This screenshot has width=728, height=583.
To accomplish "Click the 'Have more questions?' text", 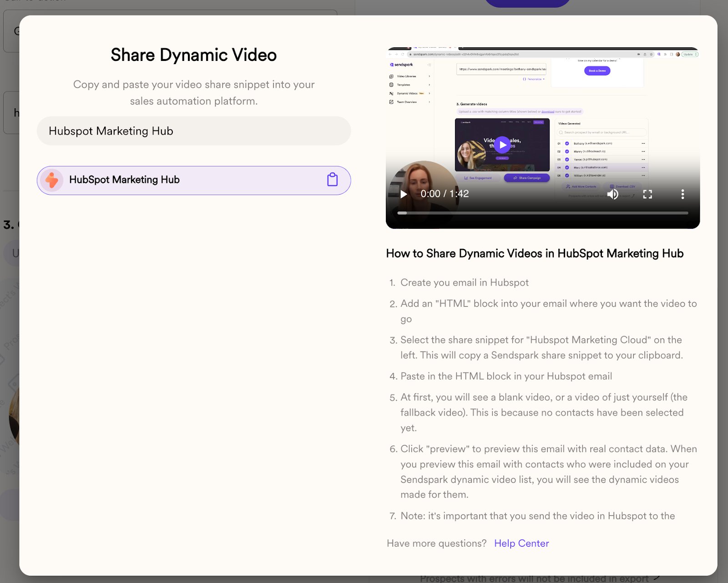I will 436,543.
